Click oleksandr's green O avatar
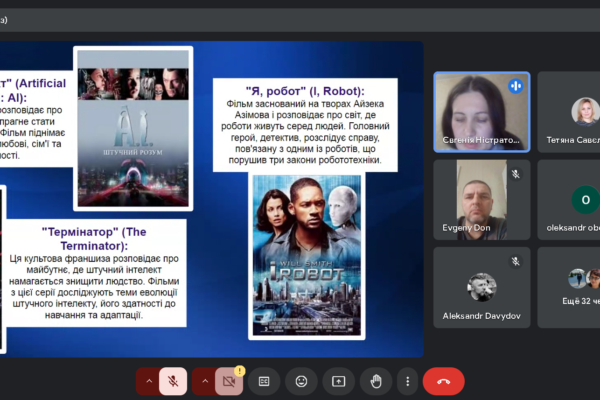 click(x=585, y=199)
